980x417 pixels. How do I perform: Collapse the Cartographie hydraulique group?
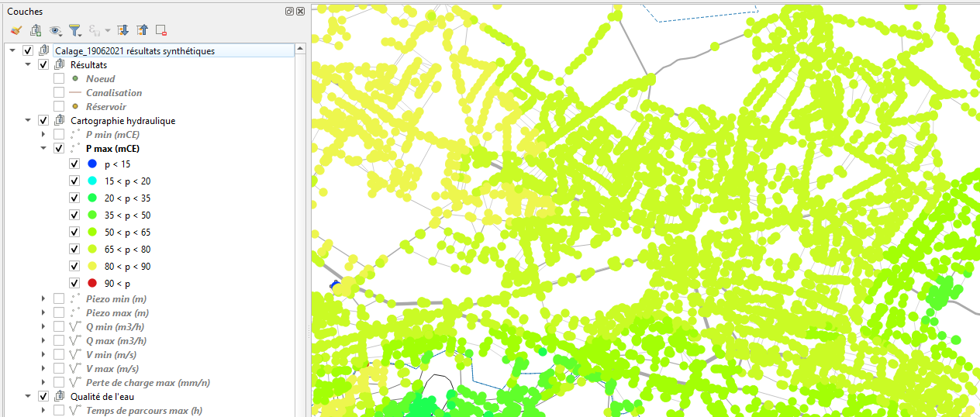coord(28,121)
